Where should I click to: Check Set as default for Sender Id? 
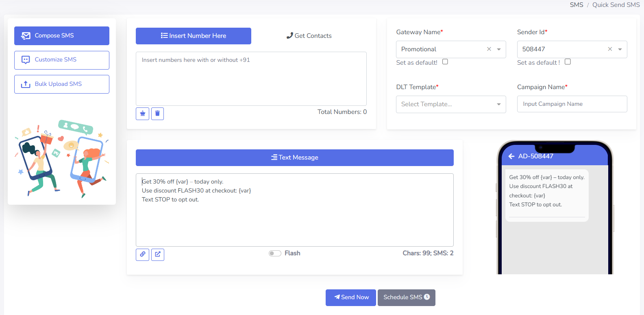coord(568,62)
